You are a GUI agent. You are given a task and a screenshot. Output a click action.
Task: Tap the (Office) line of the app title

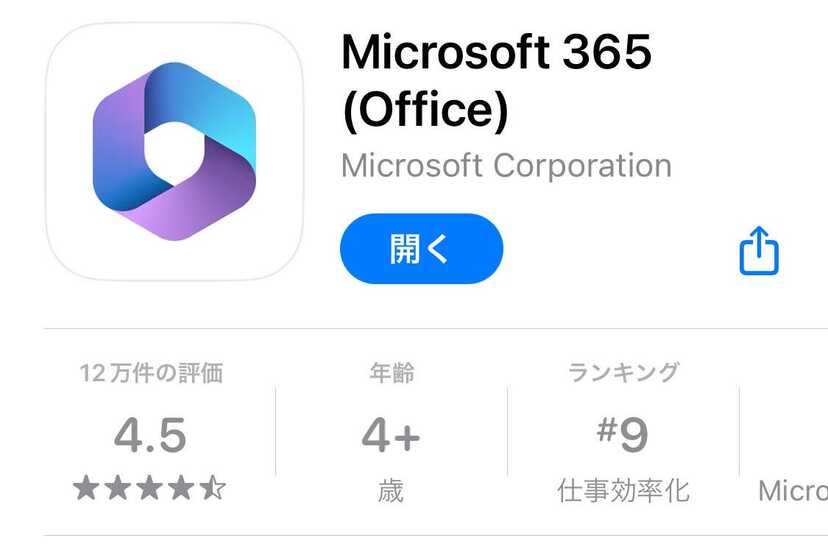click(x=426, y=110)
